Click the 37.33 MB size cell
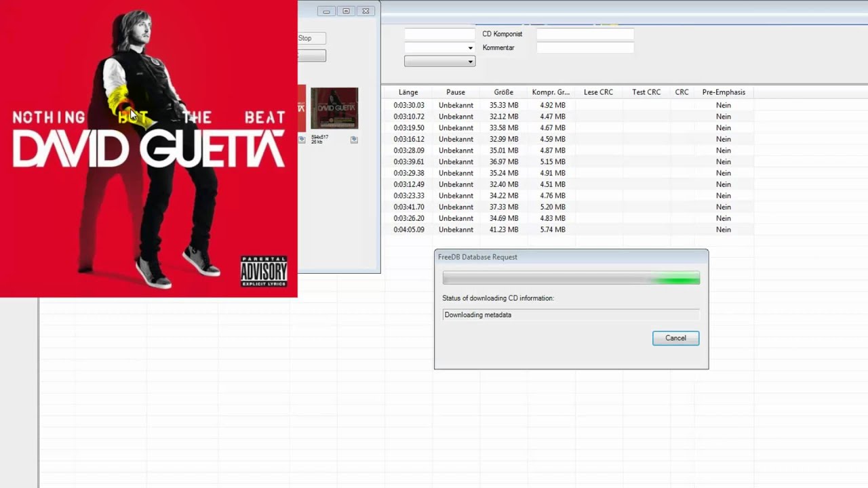The image size is (868, 488). coord(504,207)
